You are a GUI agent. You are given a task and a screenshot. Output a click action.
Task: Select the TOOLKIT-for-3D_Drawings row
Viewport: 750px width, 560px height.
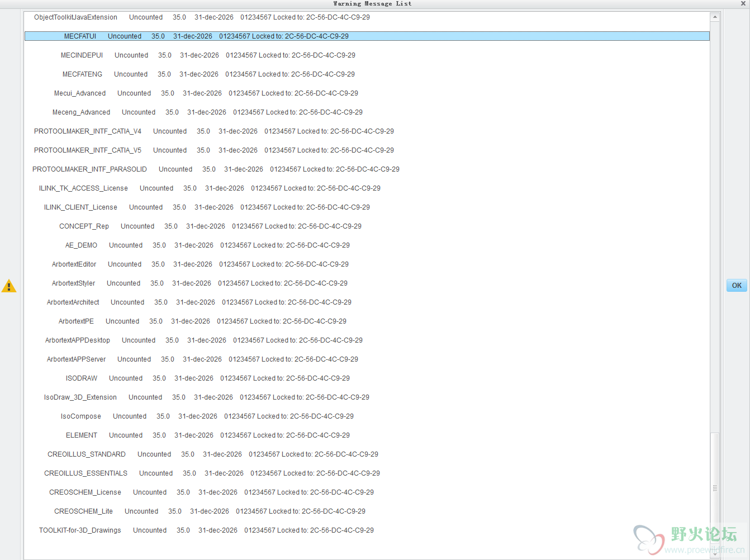[x=367, y=530]
